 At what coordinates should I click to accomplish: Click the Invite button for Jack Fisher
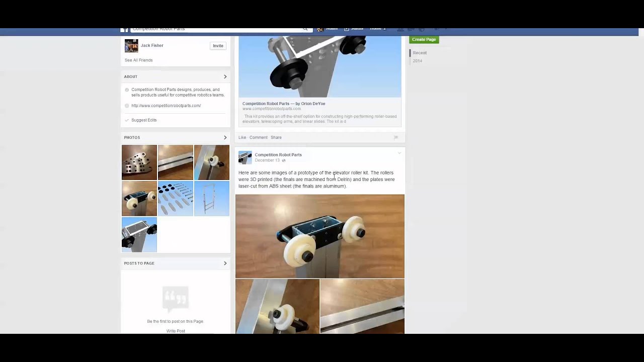(x=218, y=46)
